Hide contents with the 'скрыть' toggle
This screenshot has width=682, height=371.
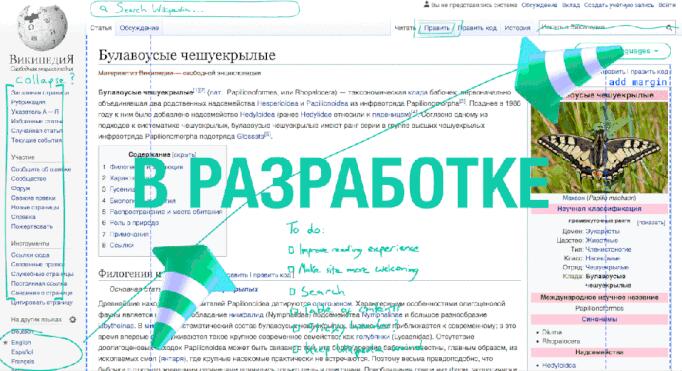coord(184,155)
